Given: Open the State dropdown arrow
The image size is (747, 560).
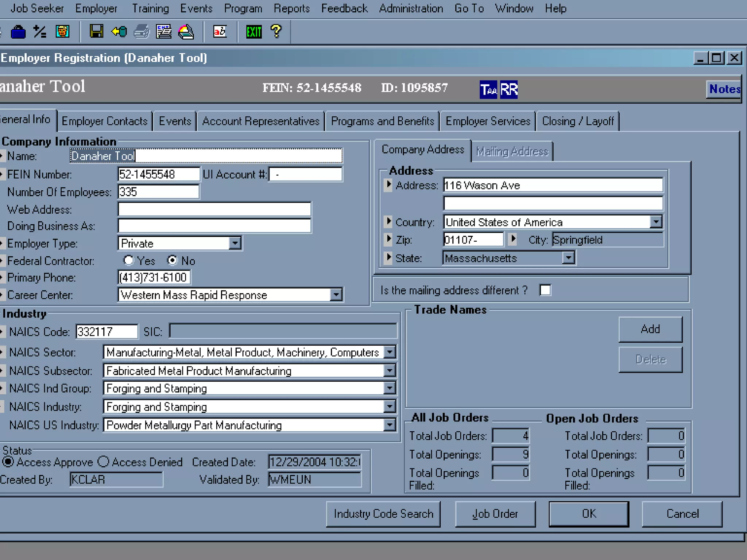Looking at the screenshot, I should point(568,258).
